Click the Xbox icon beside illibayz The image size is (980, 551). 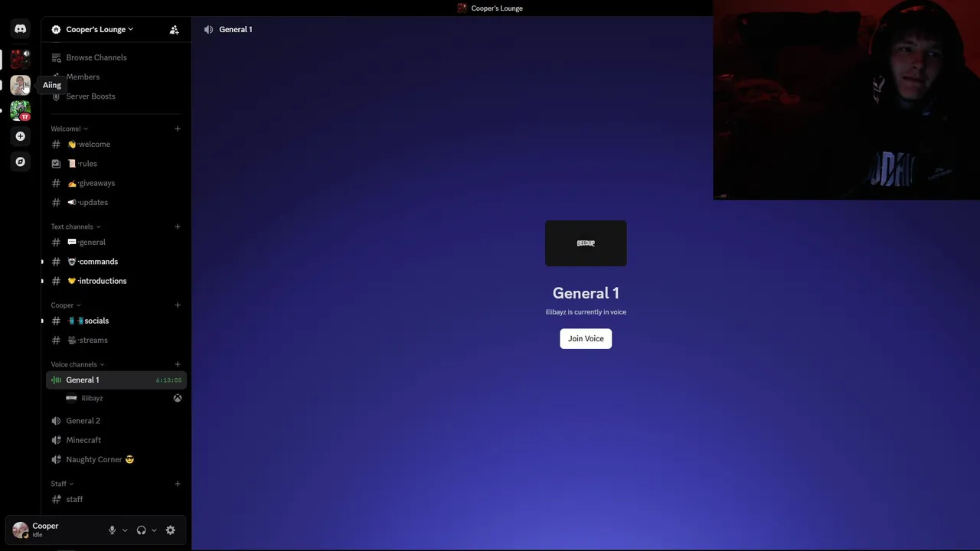[178, 398]
